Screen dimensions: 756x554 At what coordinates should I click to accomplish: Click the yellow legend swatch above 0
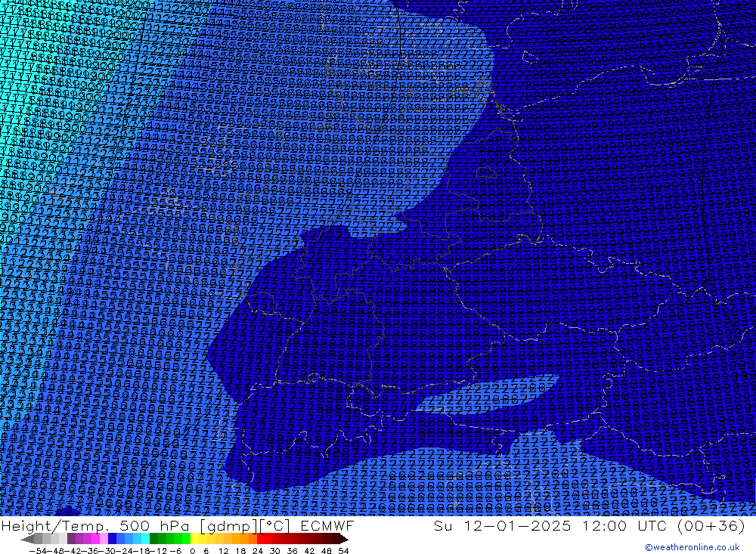[x=195, y=539]
